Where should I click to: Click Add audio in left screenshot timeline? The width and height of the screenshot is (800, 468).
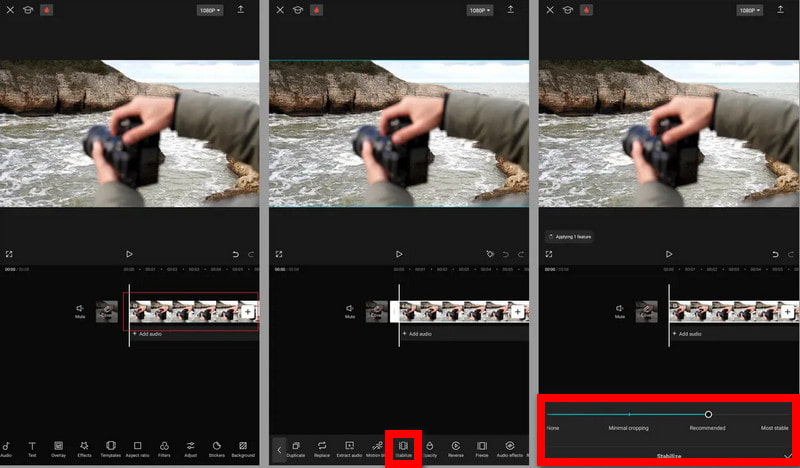click(147, 334)
